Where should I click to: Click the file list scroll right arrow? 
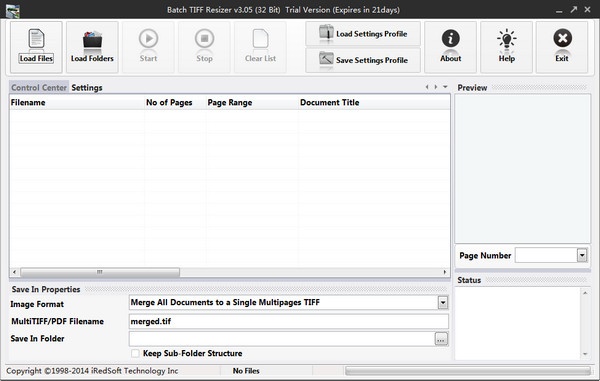click(x=444, y=272)
